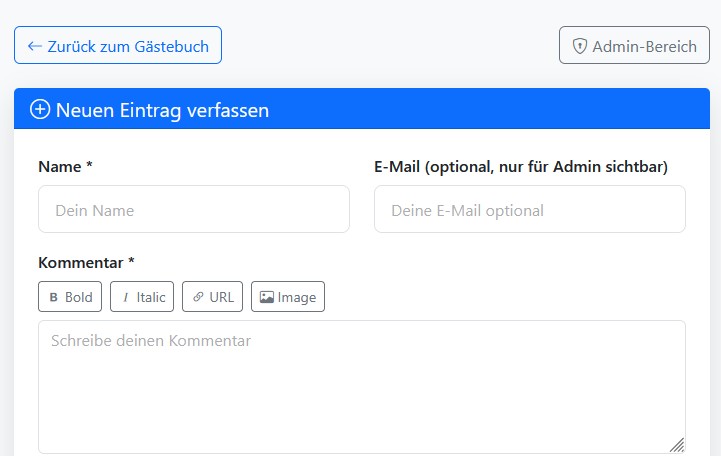Click the picture icon on Image button
The image size is (721, 456).
[x=267, y=297]
